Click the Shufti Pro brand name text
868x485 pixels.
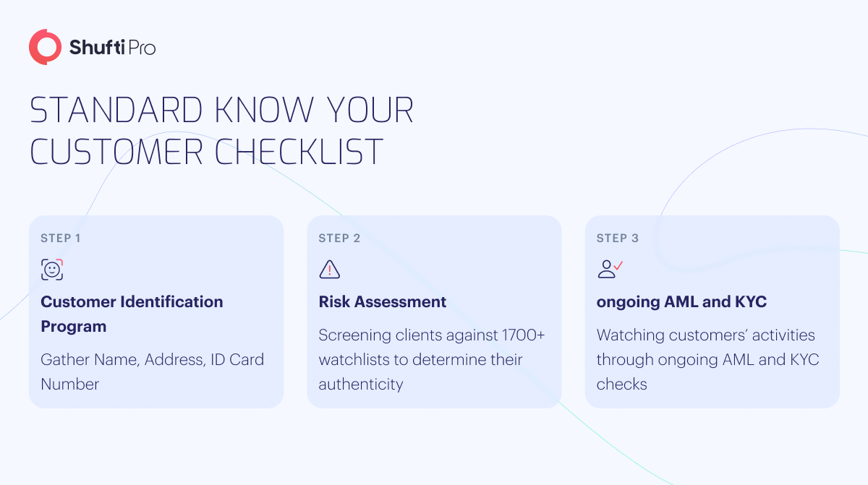pyautogui.click(x=112, y=48)
